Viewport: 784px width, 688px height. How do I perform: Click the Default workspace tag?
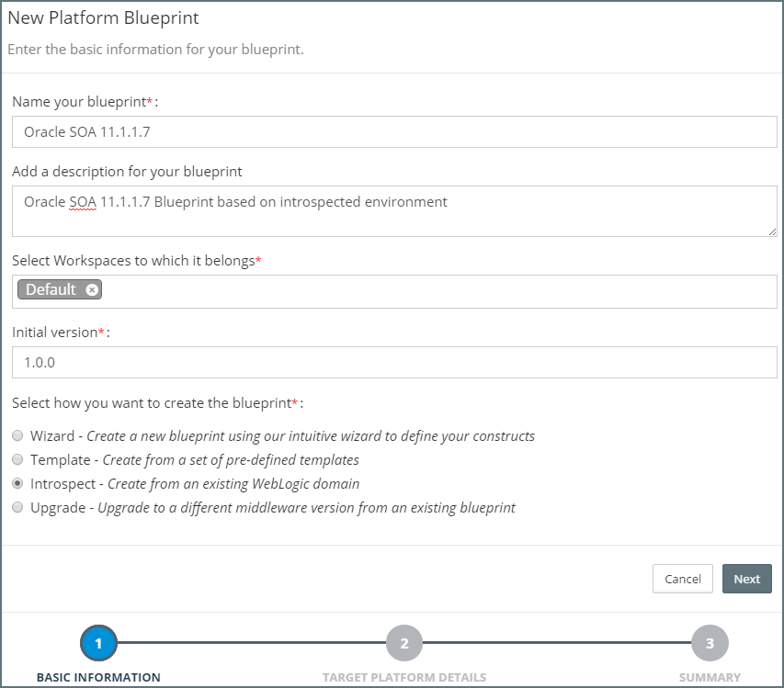[x=51, y=290]
